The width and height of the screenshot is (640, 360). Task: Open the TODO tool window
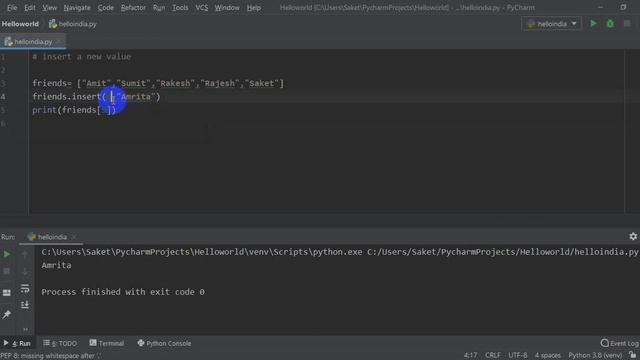click(60, 343)
